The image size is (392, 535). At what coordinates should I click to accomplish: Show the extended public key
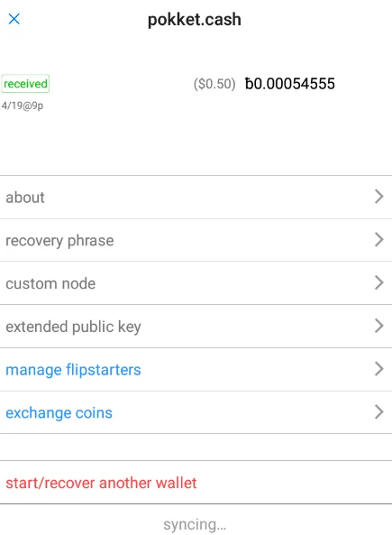196,327
